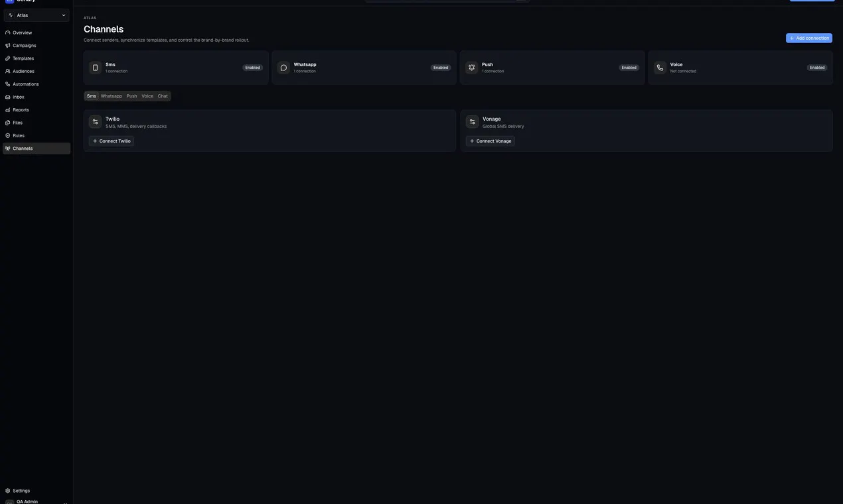Open Reports section
This screenshot has width=843, height=504.
37,110
